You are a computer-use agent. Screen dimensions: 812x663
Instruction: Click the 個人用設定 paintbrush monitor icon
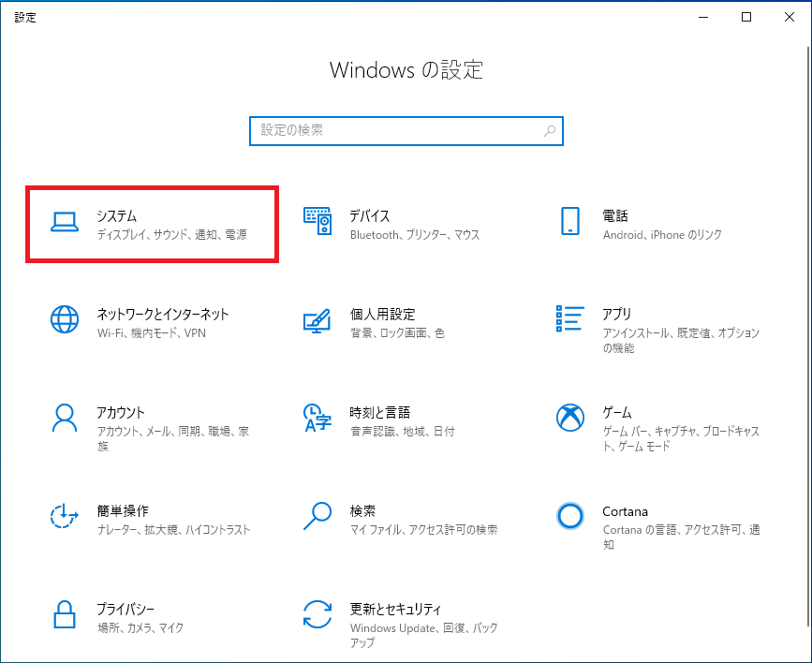317,320
